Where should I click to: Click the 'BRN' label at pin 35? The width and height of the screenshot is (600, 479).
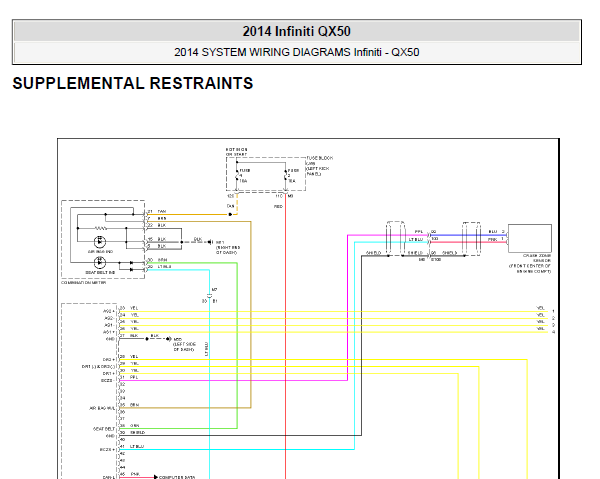135,404
